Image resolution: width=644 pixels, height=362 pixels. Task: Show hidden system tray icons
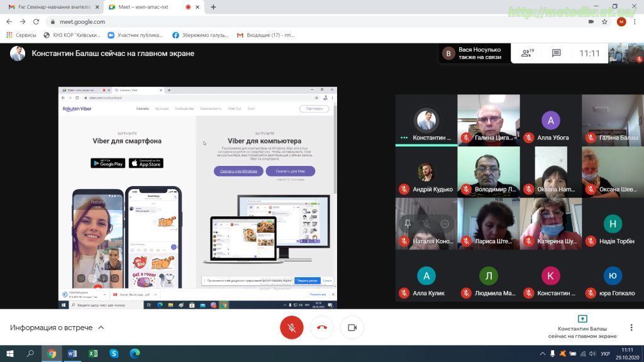(543, 353)
